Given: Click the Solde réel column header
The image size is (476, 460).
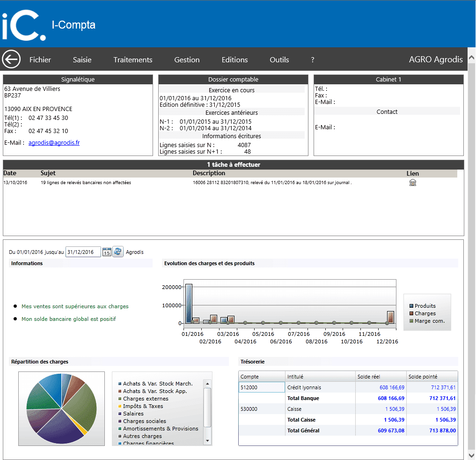Looking at the screenshot, I should 381,377.
